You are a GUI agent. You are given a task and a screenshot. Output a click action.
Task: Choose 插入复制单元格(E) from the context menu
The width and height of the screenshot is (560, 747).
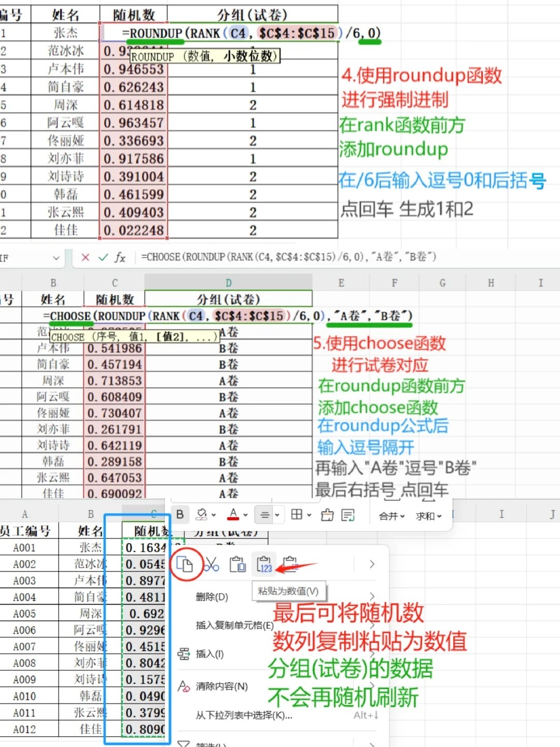(234, 626)
